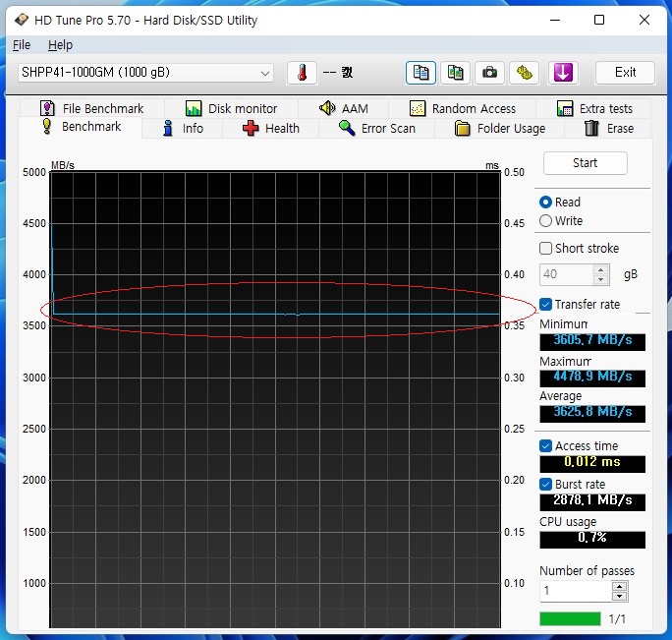Click the Maximum 4478.9 MB/s value
The image size is (672, 640).
point(592,378)
